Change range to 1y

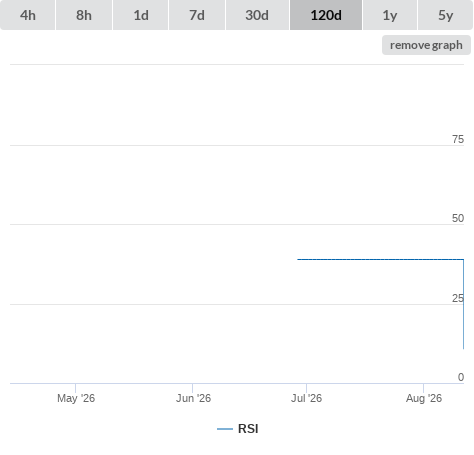click(390, 15)
